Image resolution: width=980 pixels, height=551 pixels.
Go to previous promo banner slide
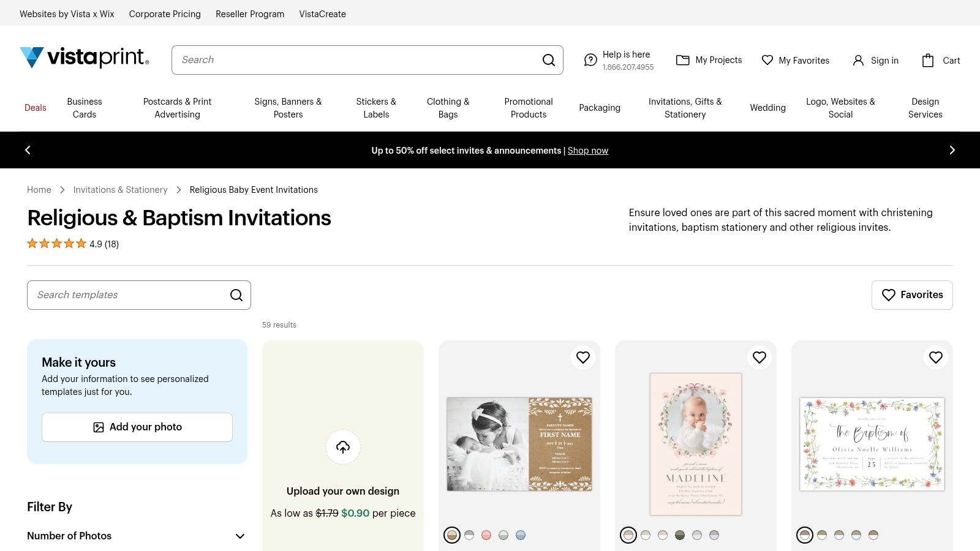pos(28,150)
